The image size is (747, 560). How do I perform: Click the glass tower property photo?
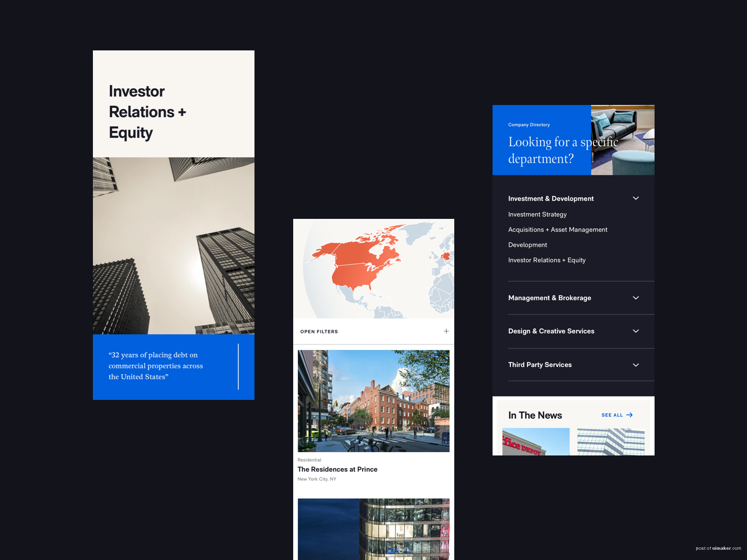[373, 529]
